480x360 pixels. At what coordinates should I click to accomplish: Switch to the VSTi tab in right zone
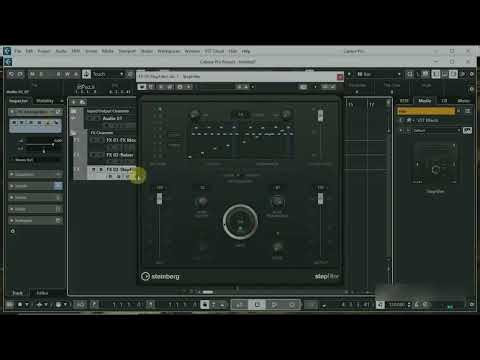point(404,101)
